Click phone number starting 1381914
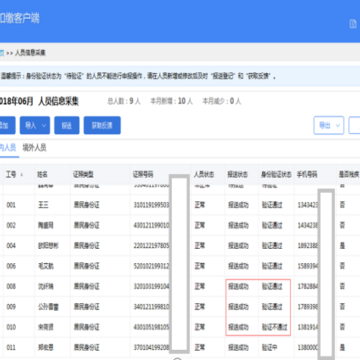360x360 pixels. coord(308,327)
